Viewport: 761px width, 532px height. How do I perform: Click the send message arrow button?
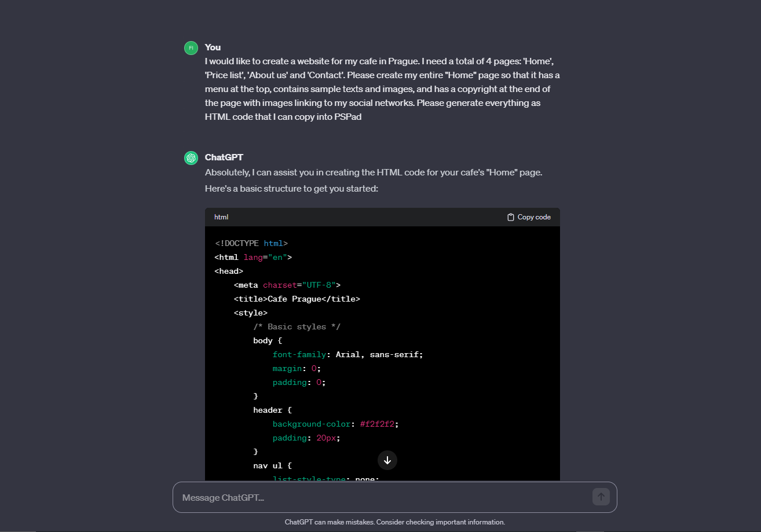601,497
